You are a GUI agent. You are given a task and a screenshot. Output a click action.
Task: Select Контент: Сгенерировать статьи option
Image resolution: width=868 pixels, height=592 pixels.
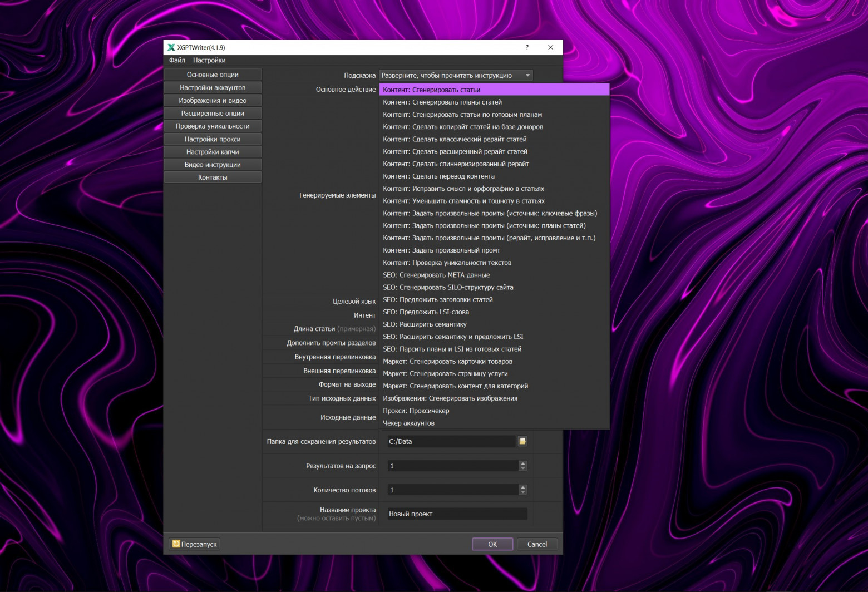494,90
